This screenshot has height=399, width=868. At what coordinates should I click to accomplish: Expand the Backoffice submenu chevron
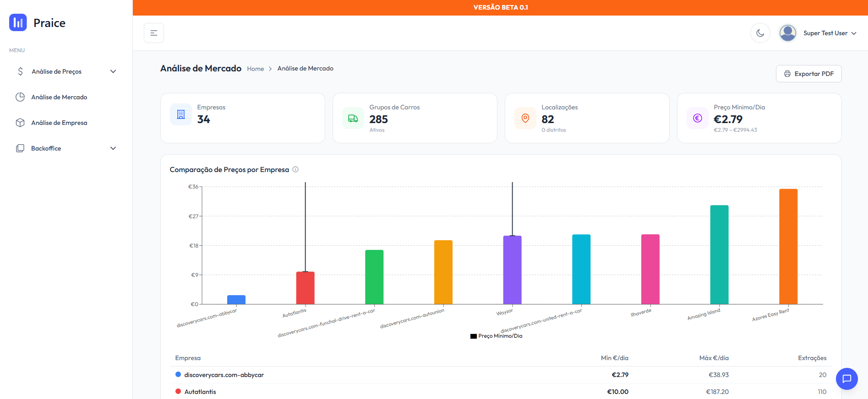[x=113, y=148]
